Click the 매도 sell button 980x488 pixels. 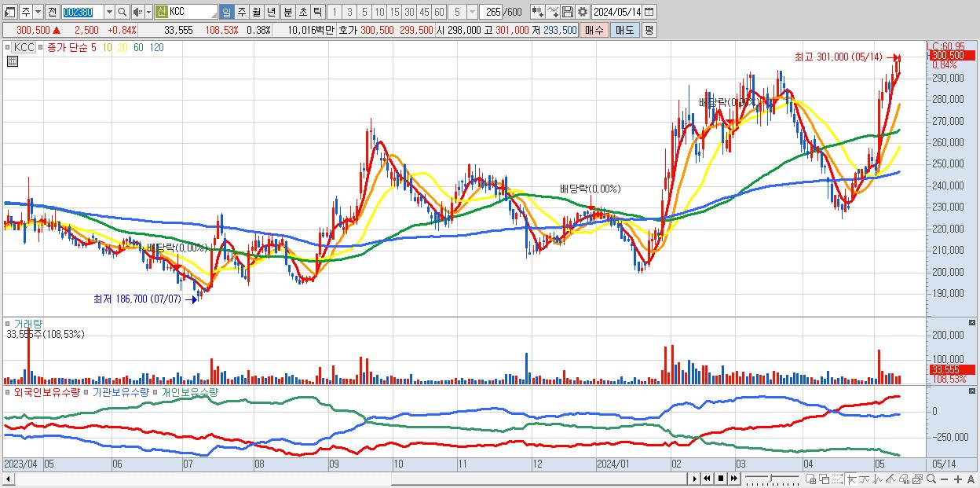(625, 30)
